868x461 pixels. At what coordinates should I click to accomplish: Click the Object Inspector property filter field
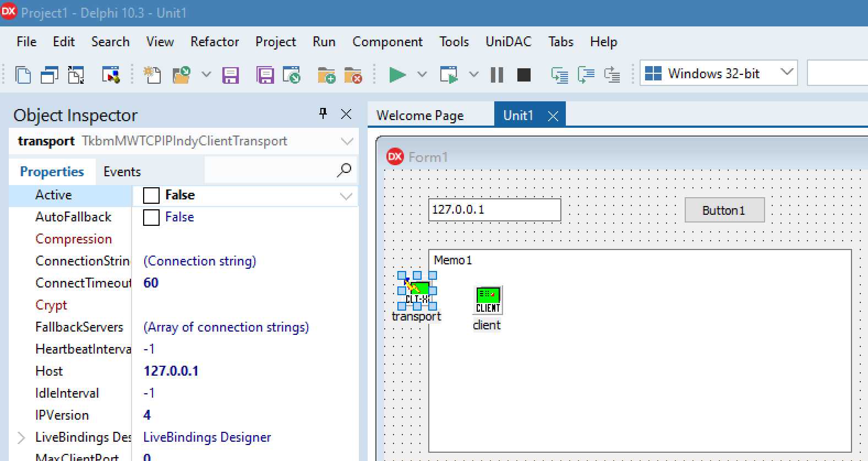pyautogui.click(x=270, y=170)
